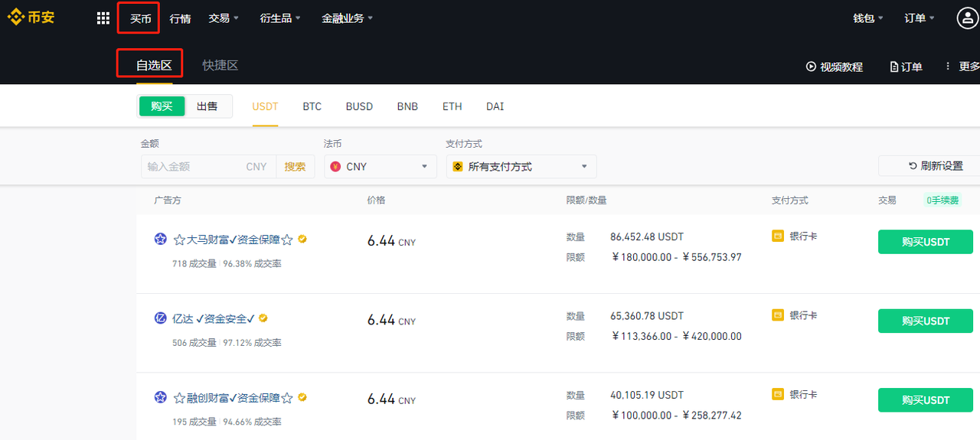The width and height of the screenshot is (980, 440).
Task: Select the BTC coin tab
Action: click(312, 106)
